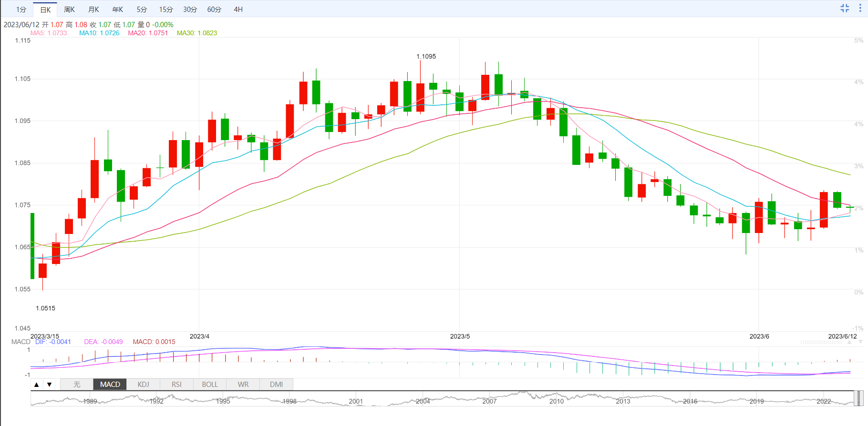Click the 2023/4 x-axis date label

click(x=199, y=336)
